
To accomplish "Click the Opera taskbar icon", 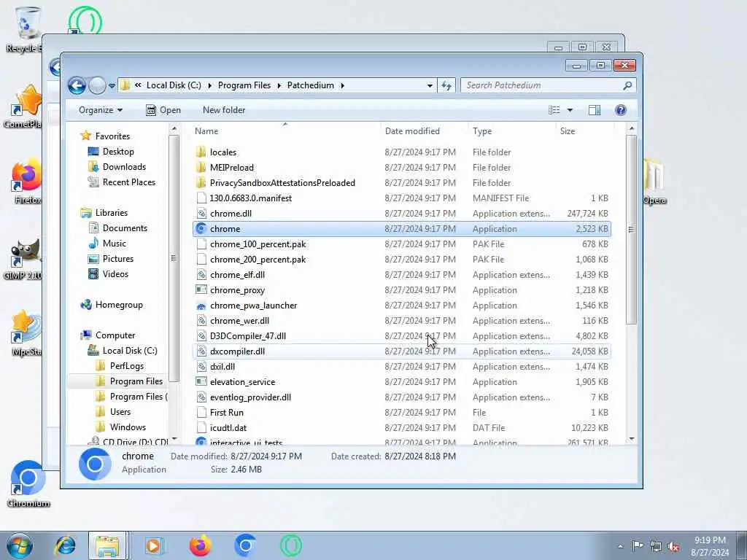I will (290, 545).
